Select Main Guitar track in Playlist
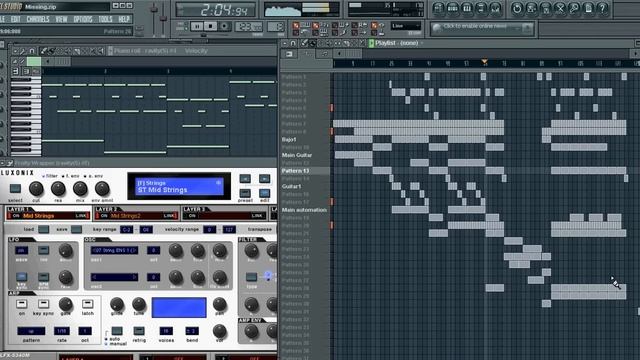Screen dimensions: 640x360 coord(297,155)
